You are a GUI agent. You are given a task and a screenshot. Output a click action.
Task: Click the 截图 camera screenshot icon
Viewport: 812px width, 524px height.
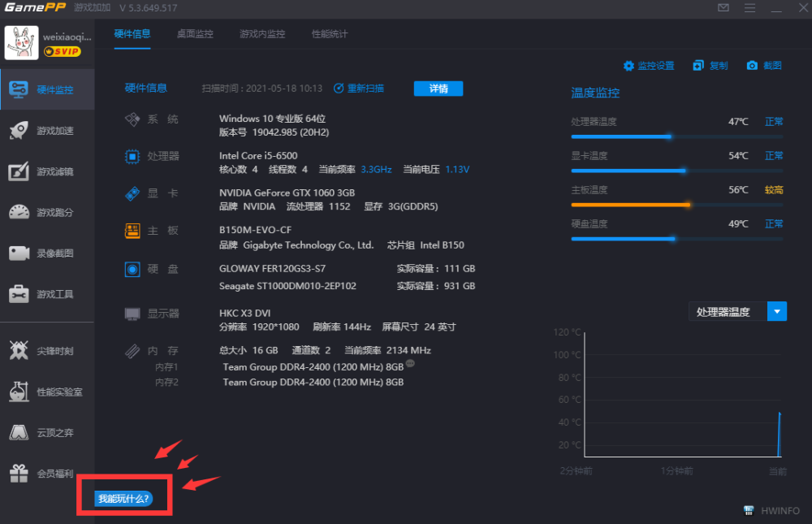click(752, 66)
